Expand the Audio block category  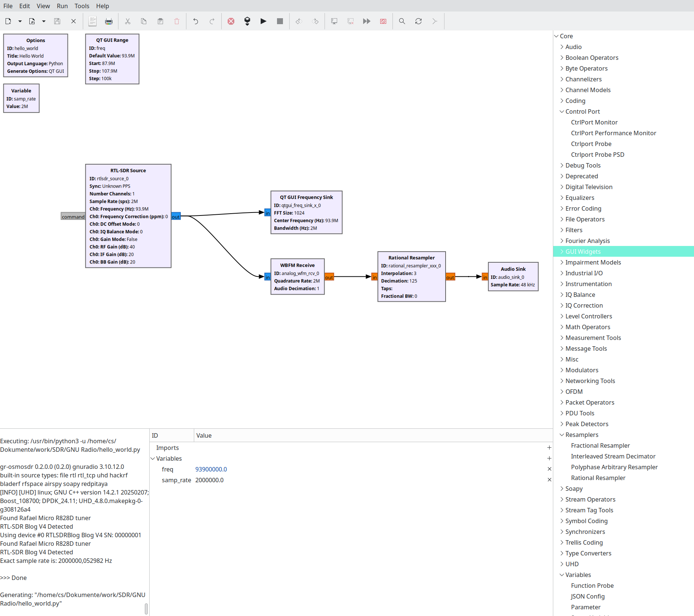562,47
